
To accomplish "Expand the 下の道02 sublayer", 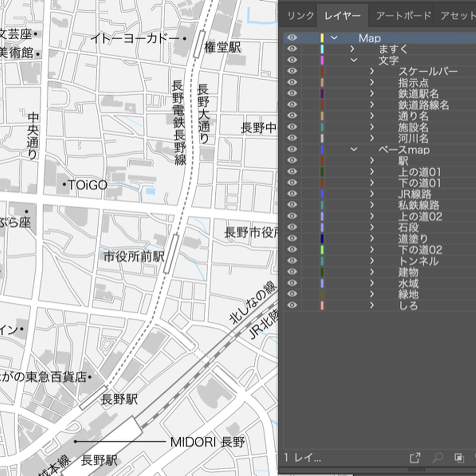I will 372,249.
